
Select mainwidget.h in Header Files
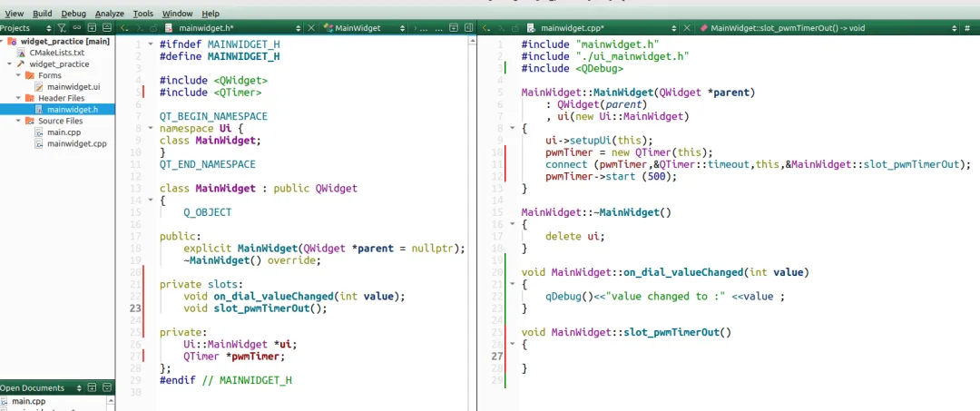pyautogui.click(x=73, y=109)
